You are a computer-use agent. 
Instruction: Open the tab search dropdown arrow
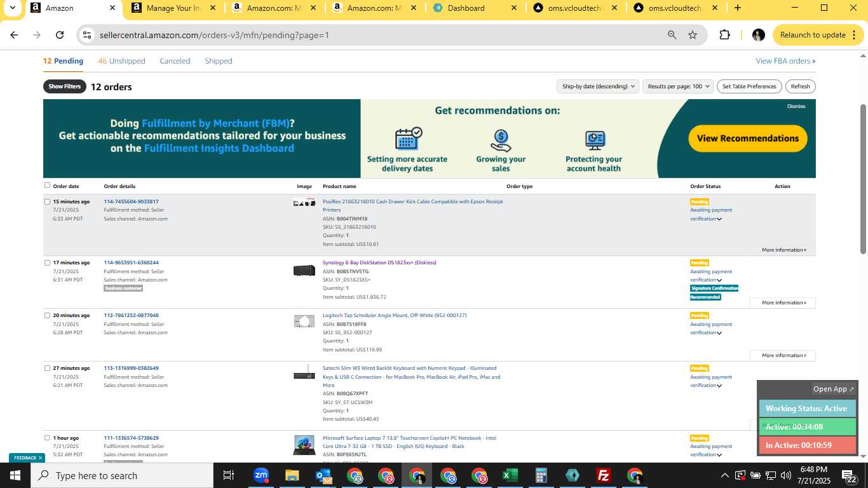(12, 8)
